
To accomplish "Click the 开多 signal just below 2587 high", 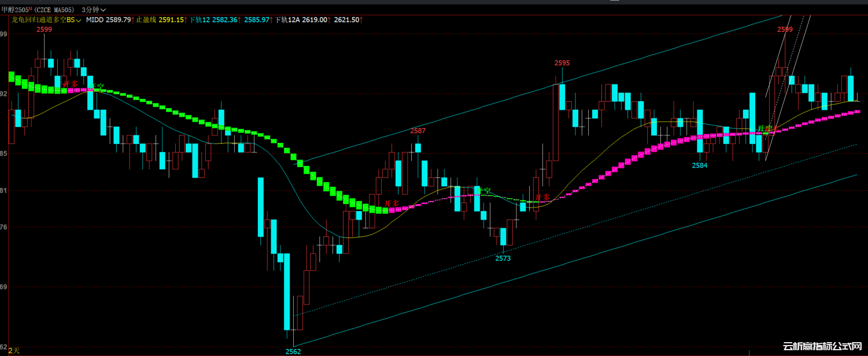I will point(392,203).
